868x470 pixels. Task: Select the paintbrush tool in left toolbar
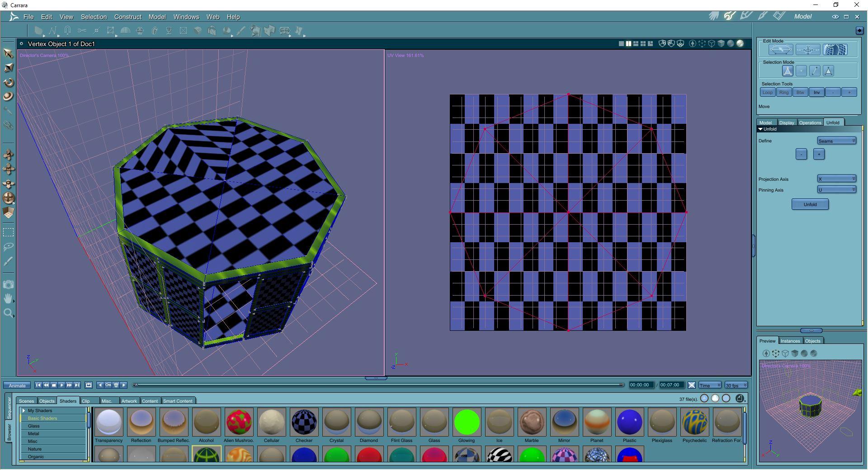8,261
